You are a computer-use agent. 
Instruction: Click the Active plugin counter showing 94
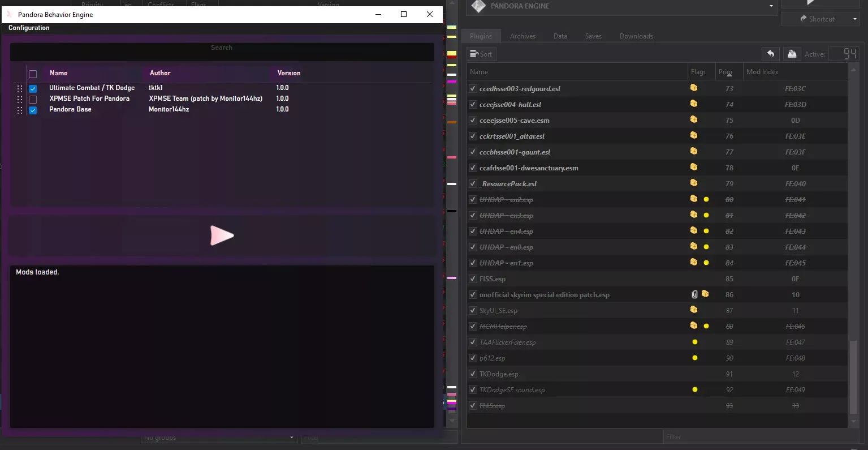point(844,54)
